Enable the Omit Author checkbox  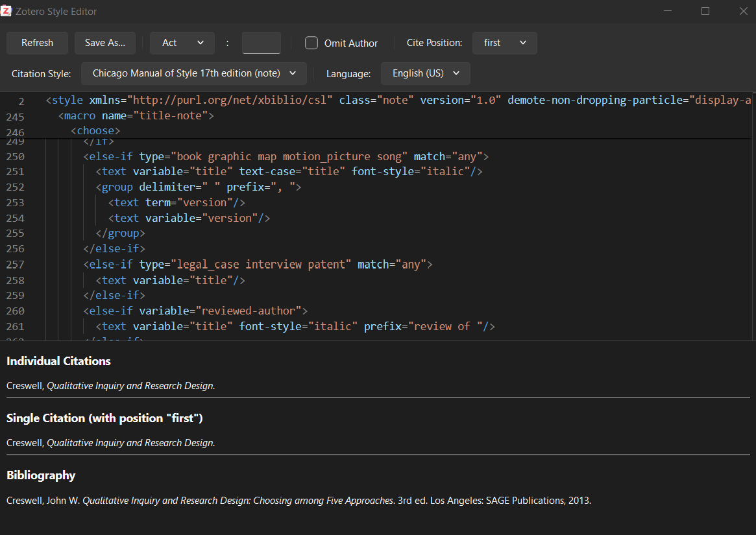[x=311, y=43]
